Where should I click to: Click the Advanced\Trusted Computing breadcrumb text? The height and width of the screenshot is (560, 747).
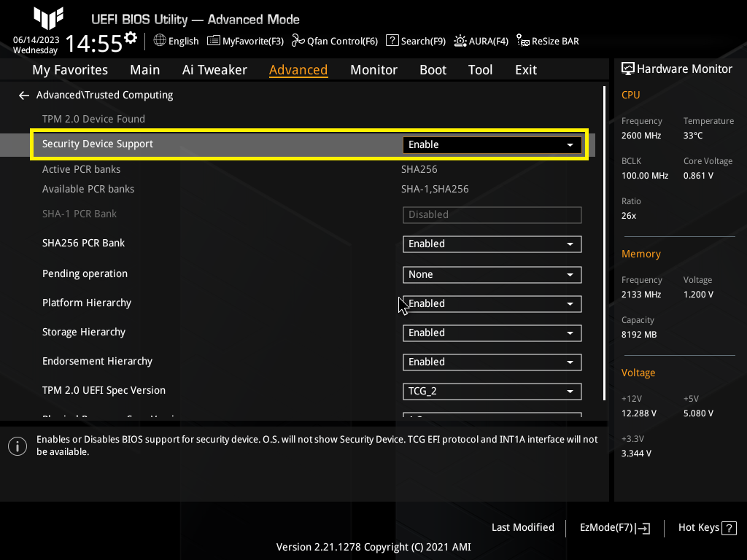coord(105,96)
